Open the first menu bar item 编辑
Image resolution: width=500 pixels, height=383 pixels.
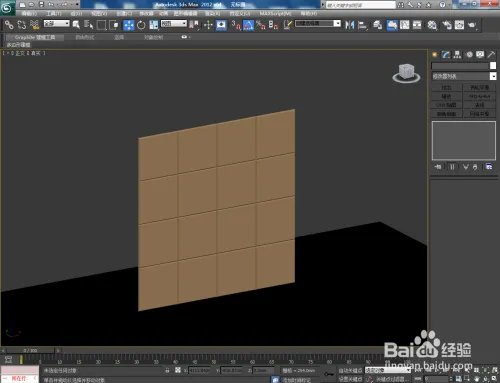29,14
